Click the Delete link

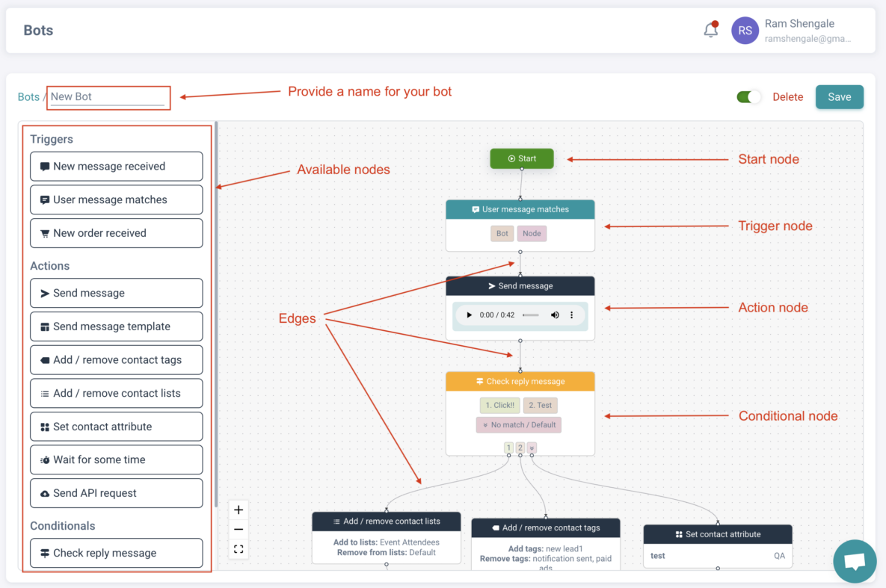point(787,97)
